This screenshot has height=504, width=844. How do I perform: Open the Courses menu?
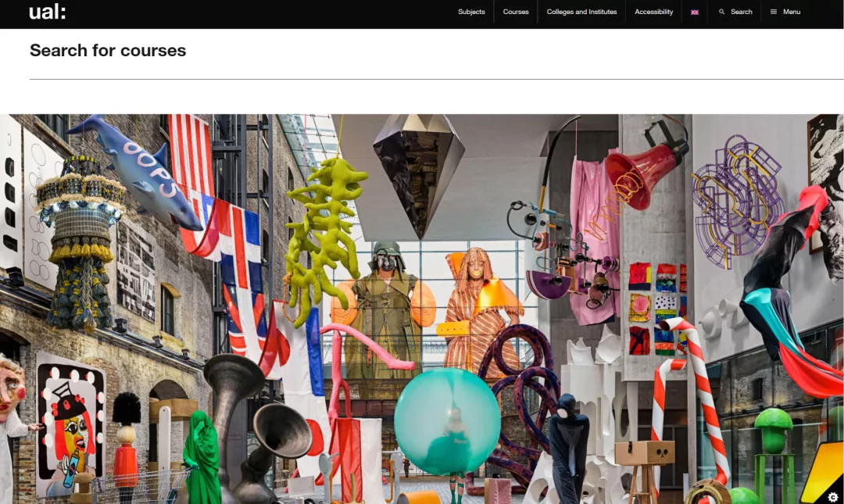(x=516, y=12)
